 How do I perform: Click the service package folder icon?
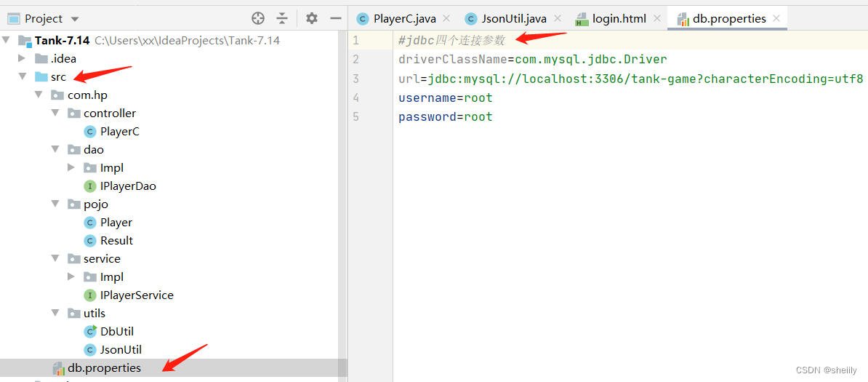[x=73, y=258]
